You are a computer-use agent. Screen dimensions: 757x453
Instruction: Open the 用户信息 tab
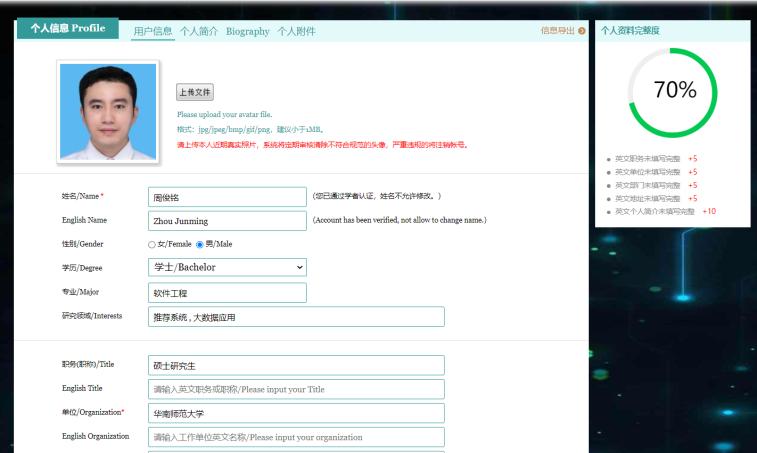coord(153,31)
